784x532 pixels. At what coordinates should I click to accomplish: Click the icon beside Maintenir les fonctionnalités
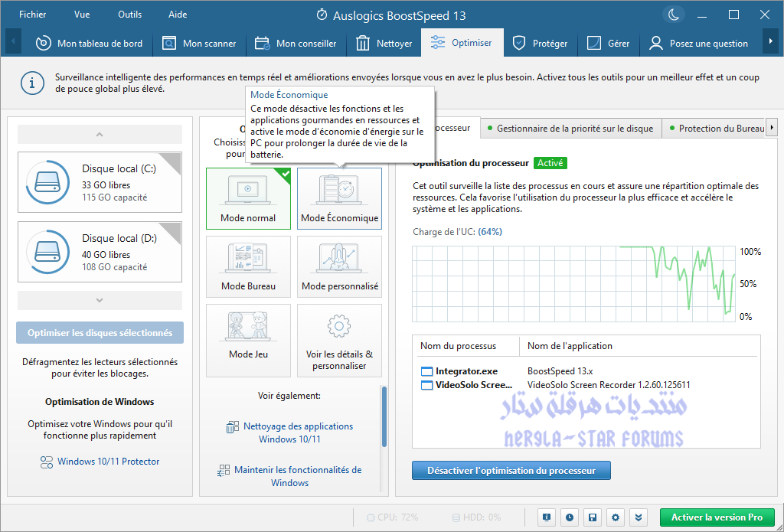(223, 471)
